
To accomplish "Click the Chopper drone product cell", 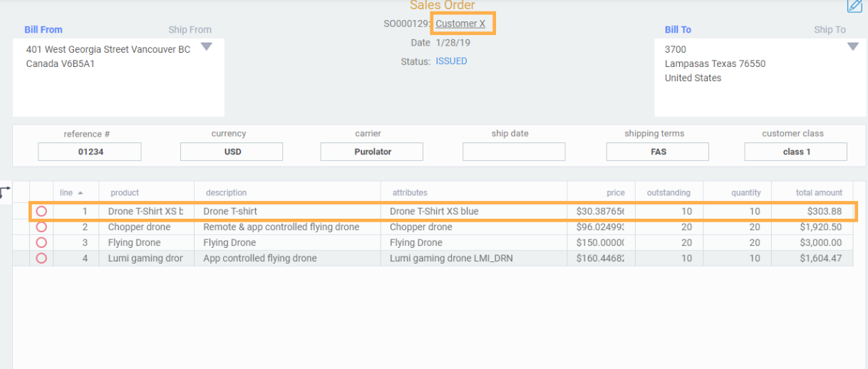I will (x=146, y=227).
